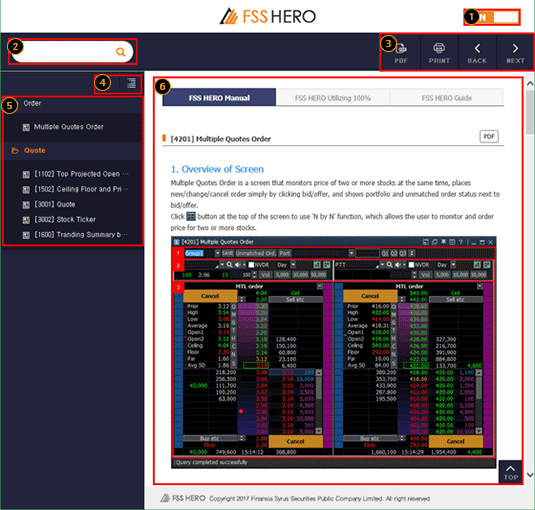
Task: Switch to the FSS HERO Guide tab
Action: 447,98
